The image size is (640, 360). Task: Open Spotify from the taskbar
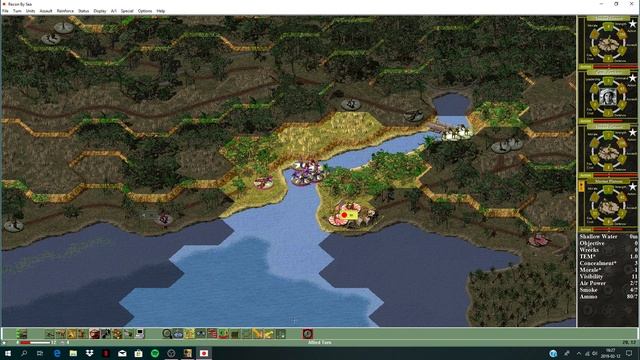[155, 353]
